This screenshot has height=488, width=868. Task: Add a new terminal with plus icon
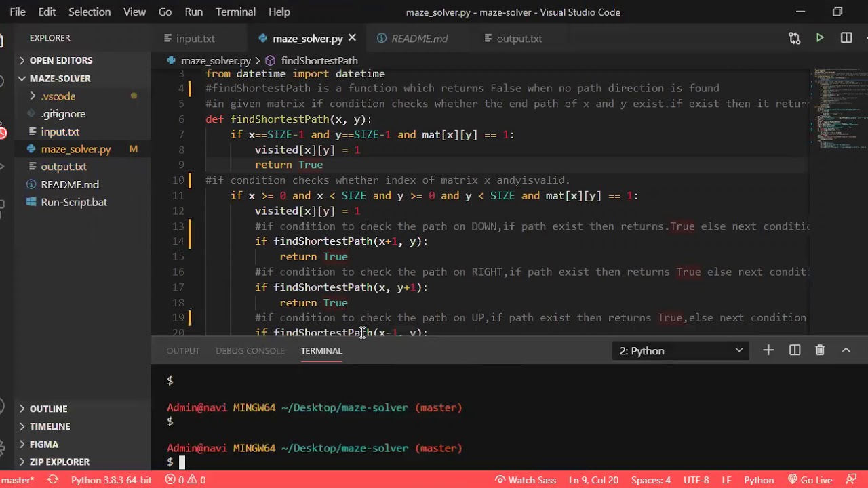pos(768,350)
